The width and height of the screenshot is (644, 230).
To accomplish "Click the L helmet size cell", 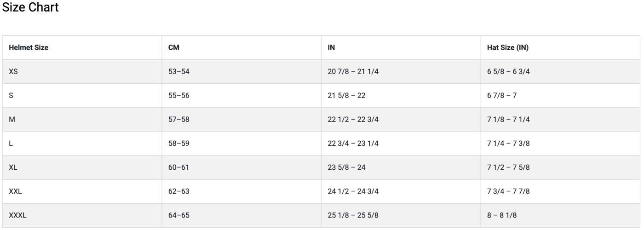I will [x=11, y=144].
